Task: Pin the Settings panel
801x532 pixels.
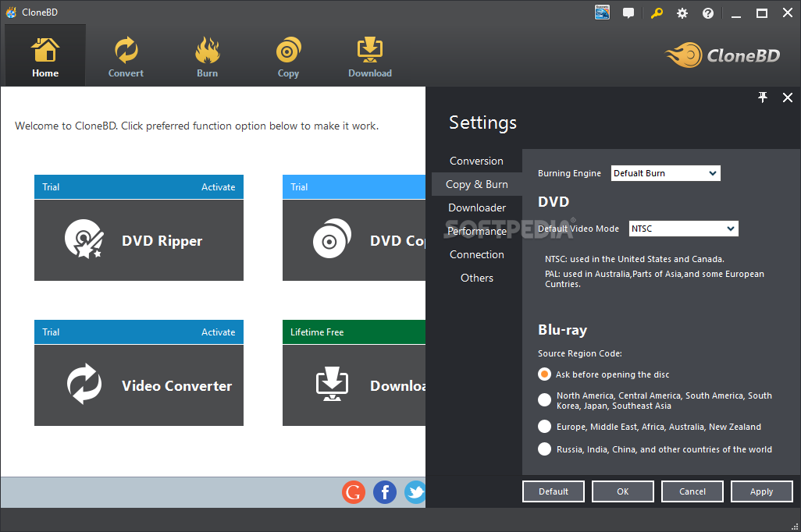Action: (x=763, y=97)
